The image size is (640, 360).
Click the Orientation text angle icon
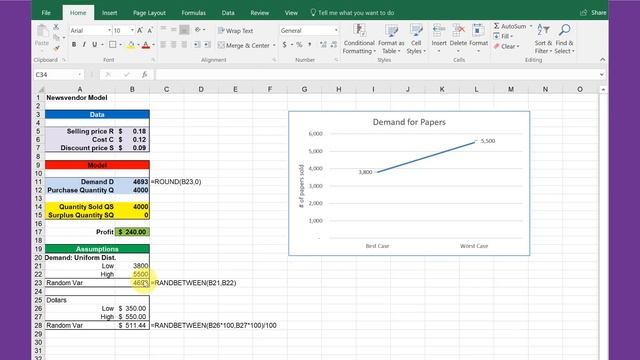[198, 29]
